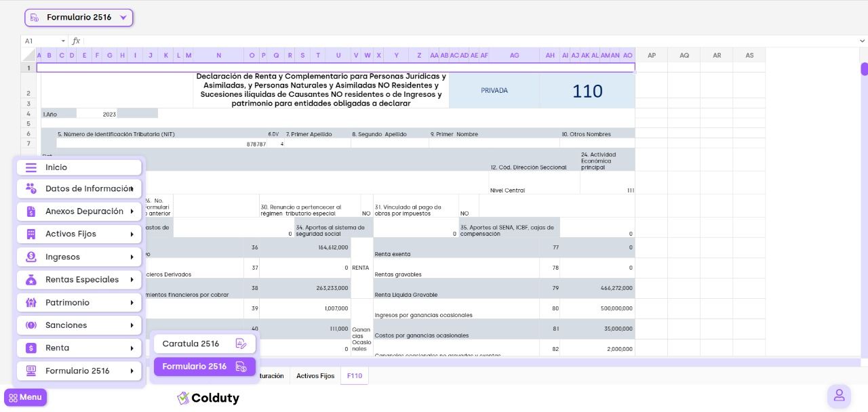Screen dimensions: 868x412
Task: Click the Activos Fijos building icon
Action: pos(31,234)
